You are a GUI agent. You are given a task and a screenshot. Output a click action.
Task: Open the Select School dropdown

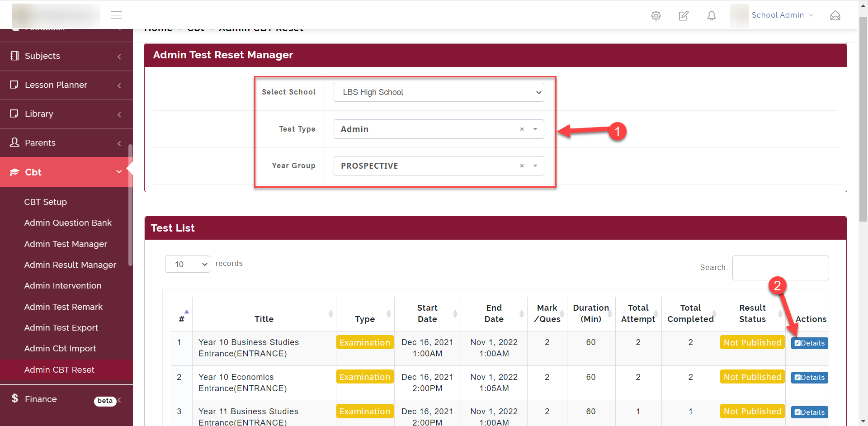(439, 92)
